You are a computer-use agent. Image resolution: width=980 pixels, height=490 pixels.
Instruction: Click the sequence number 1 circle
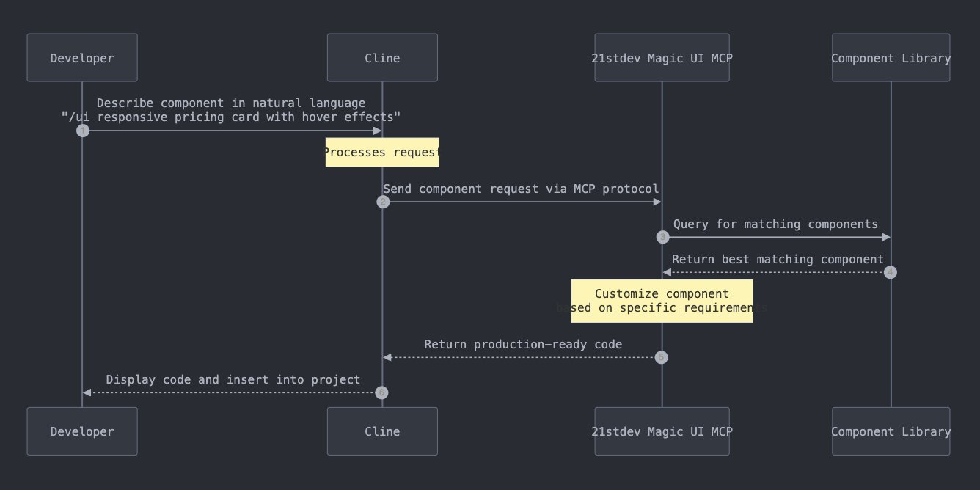pos(82,131)
